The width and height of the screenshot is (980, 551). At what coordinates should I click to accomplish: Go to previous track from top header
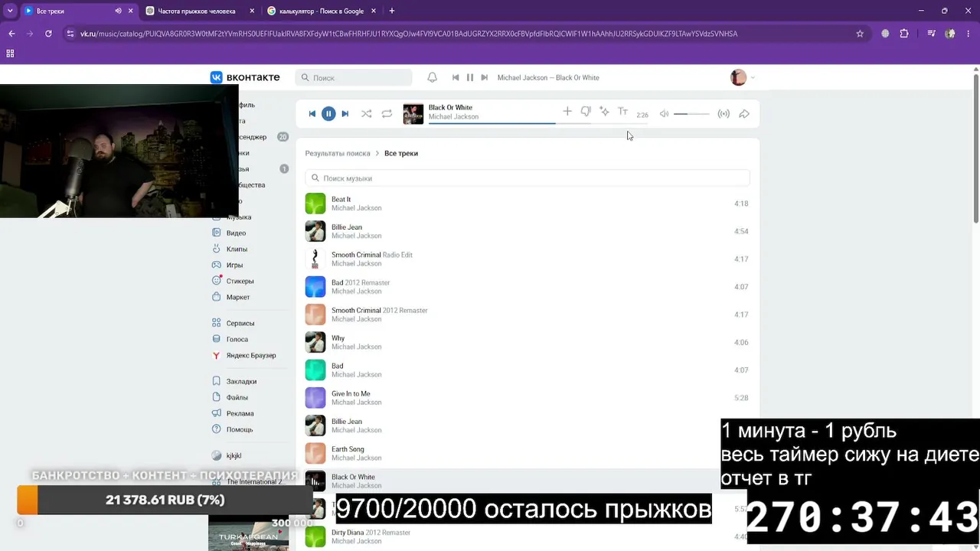click(x=456, y=77)
